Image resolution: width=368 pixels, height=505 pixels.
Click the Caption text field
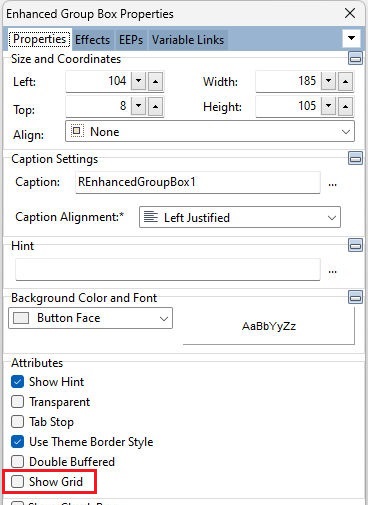[198, 182]
